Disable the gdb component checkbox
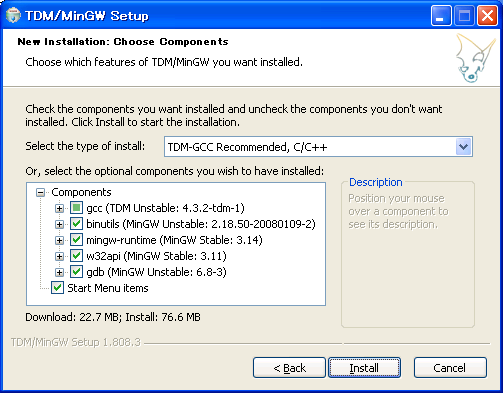Image resolution: width=503 pixels, height=393 pixels. [76, 272]
